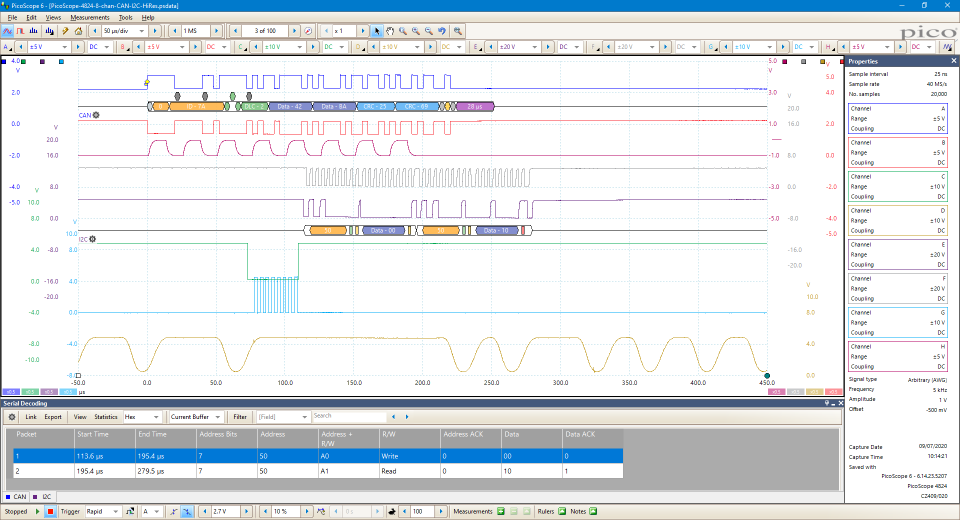Screen dimensions: 960x520
Task: Toggle Statistics in Serial Decoding
Action: click(106, 417)
